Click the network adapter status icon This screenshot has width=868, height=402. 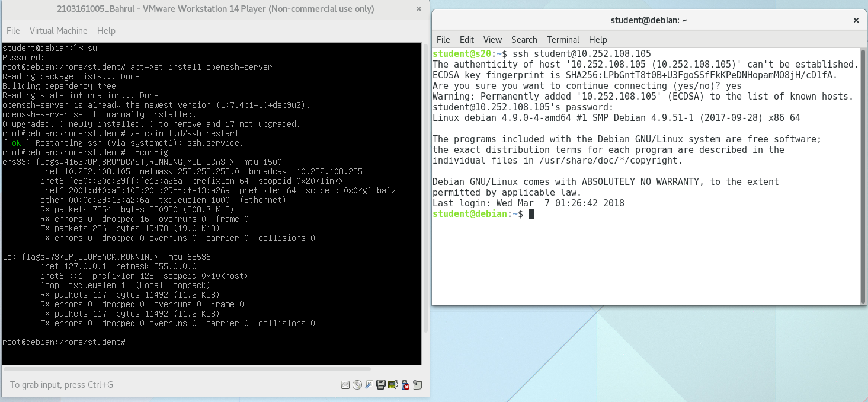point(369,384)
